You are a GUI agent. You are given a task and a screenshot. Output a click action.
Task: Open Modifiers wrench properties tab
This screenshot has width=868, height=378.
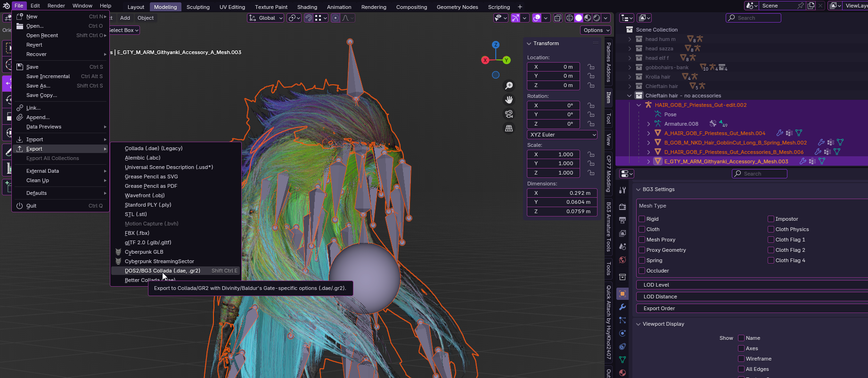tap(622, 307)
